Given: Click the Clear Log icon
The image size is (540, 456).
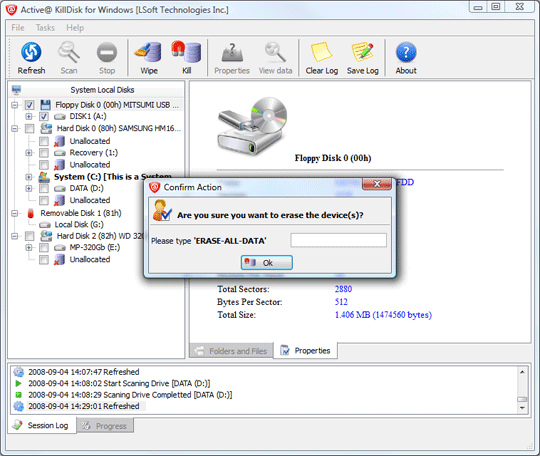Looking at the screenshot, I should (321, 52).
